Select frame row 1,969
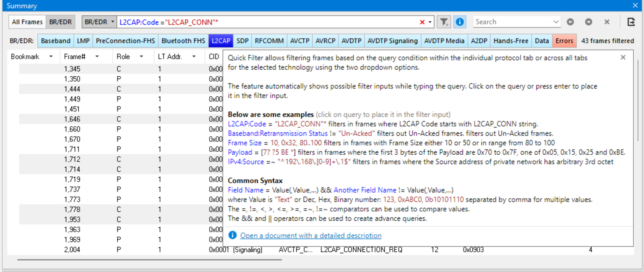Viewport: 644px width, 272px height. tap(121, 239)
